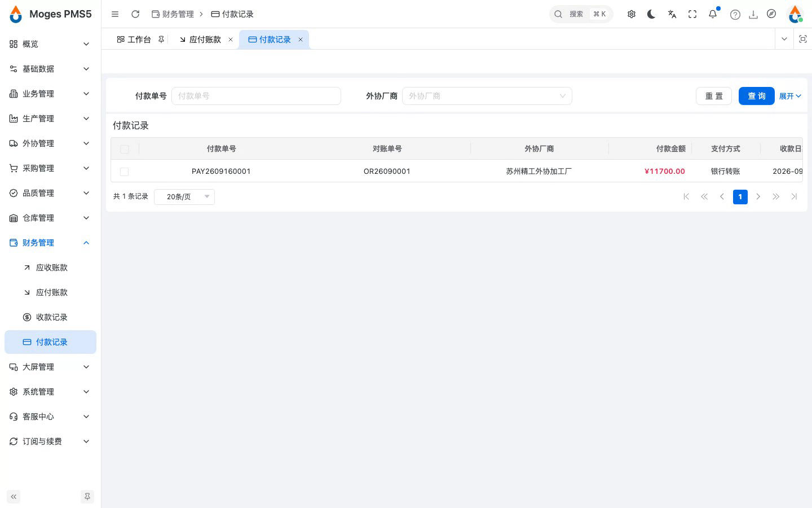Enter fullscreen using the expand icon
The height and width of the screenshot is (508, 812).
pos(692,14)
